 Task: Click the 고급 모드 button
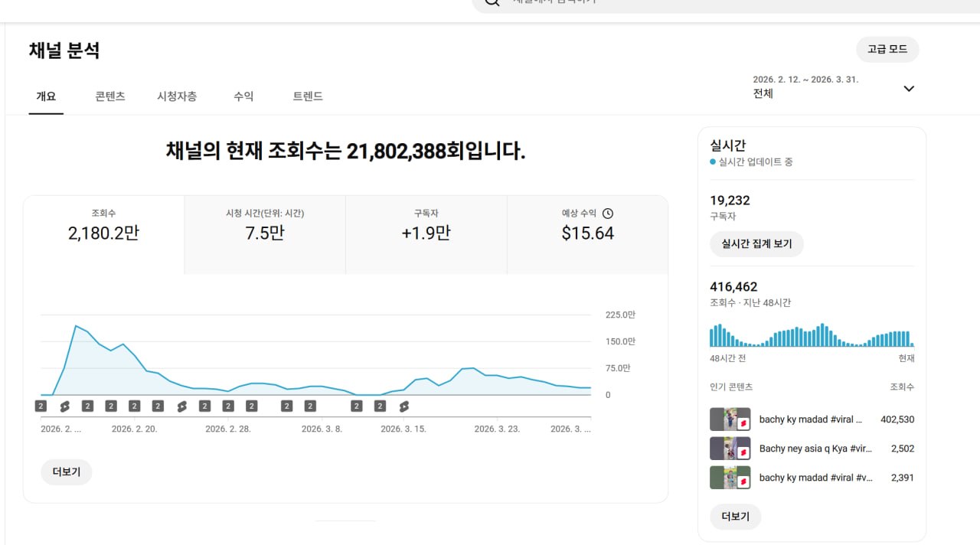tap(887, 49)
